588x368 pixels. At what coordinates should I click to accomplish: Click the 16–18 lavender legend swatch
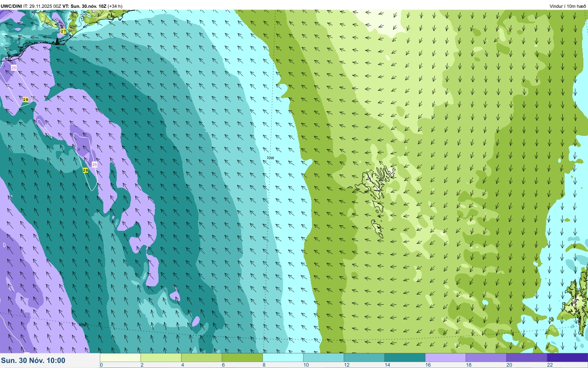coord(446,357)
